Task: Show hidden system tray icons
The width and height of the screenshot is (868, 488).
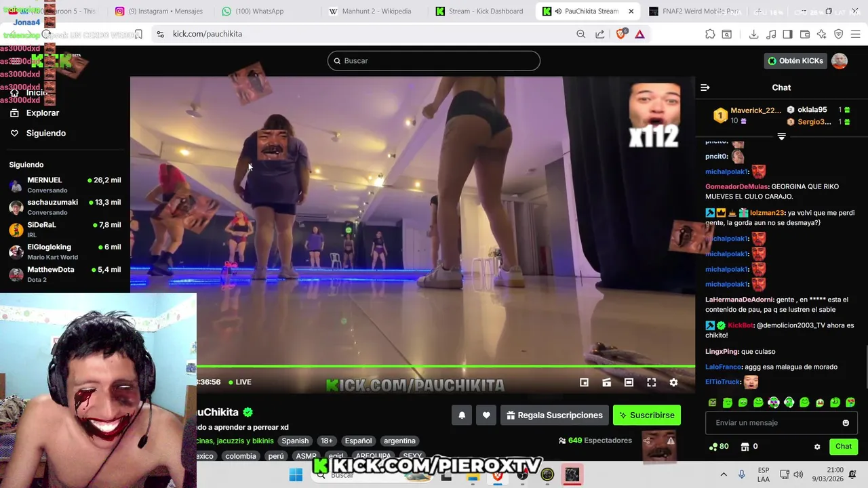Action: click(x=724, y=474)
